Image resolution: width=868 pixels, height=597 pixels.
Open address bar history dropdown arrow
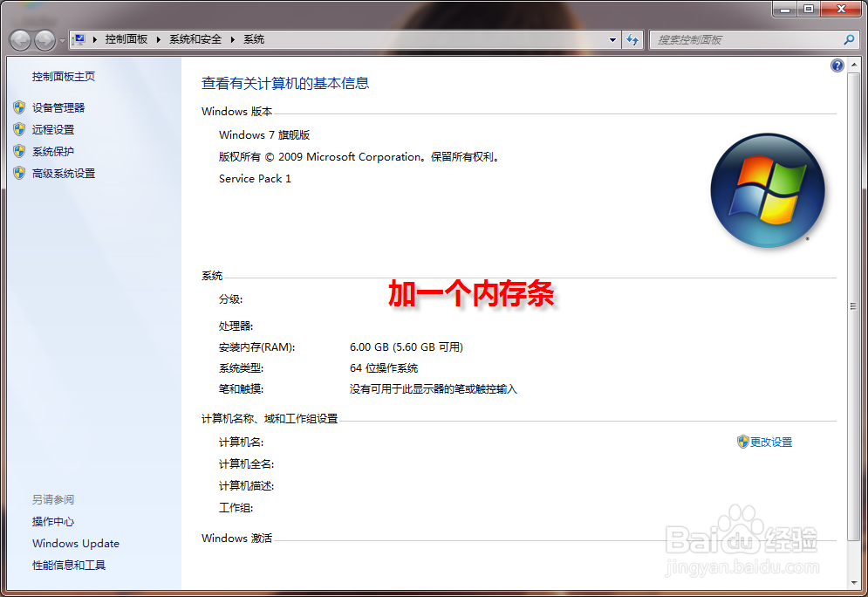tap(612, 40)
